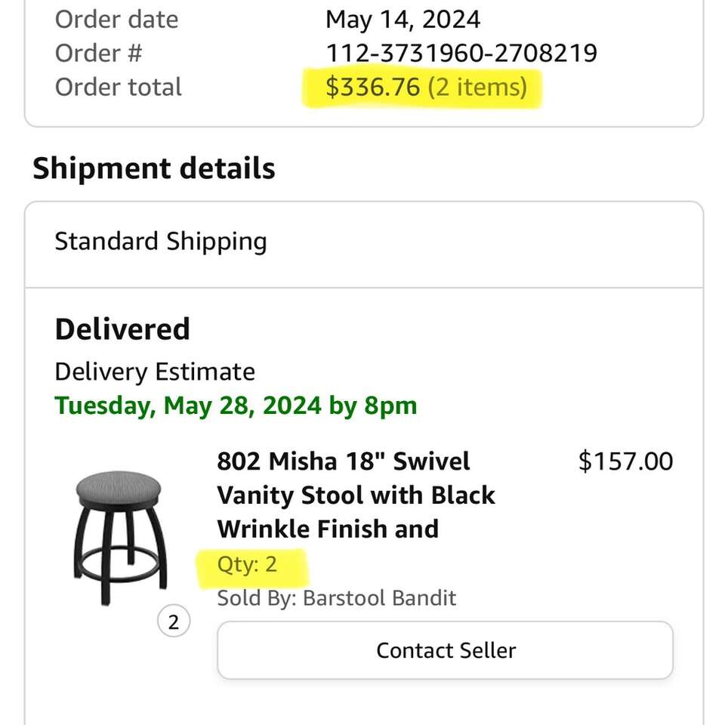Screen dimensions: 728x725
Task: Click the $157.00 item price
Action: [625, 461]
